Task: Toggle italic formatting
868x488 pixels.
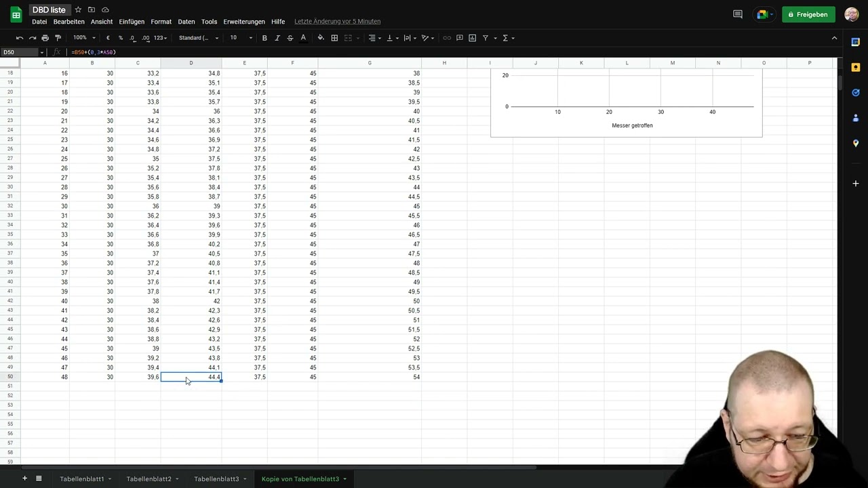Action: [x=277, y=38]
